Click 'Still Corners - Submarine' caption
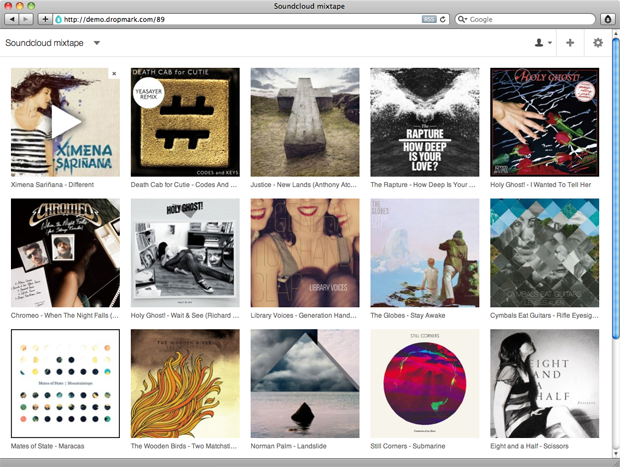This screenshot has width=620, height=467. pyautogui.click(x=408, y=446)
